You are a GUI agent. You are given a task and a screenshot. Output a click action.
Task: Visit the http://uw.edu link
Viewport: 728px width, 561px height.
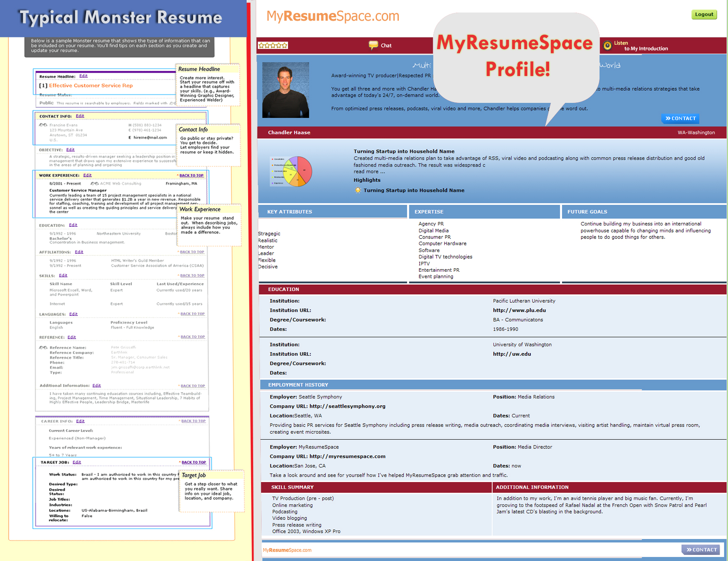pyautogui.click(x=512, y=354)
